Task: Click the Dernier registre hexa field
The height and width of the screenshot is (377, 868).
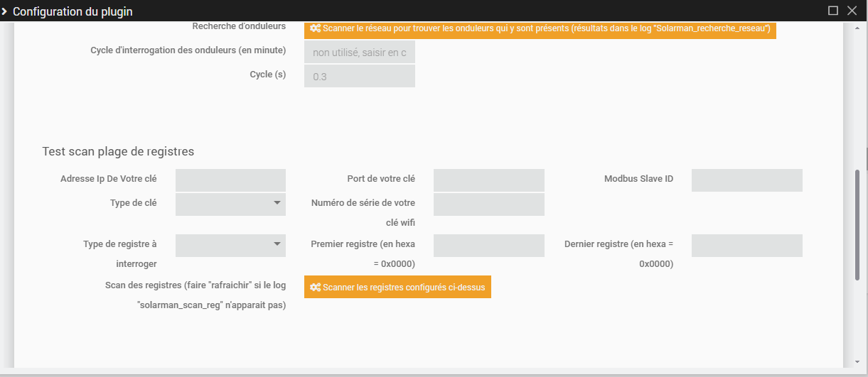Action: pos(746,246)
